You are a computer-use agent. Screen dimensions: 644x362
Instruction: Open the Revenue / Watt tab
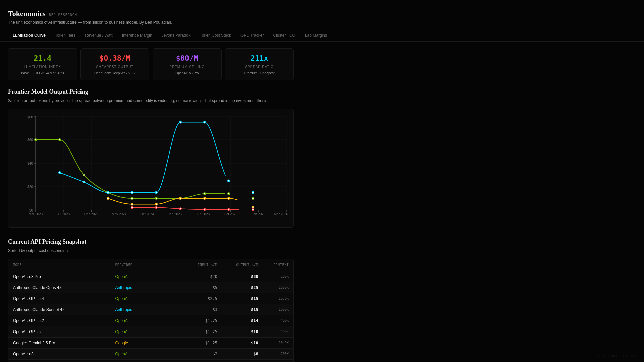coord(99,35)
